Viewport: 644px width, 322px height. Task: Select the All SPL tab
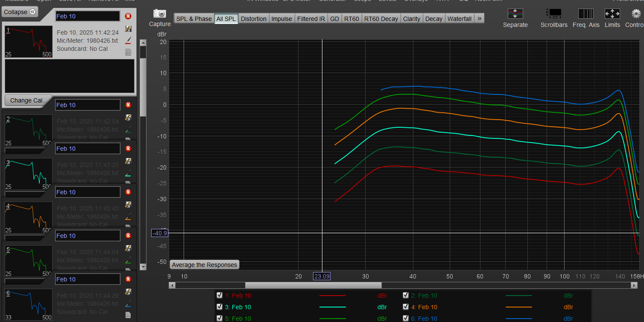(226, 18)
